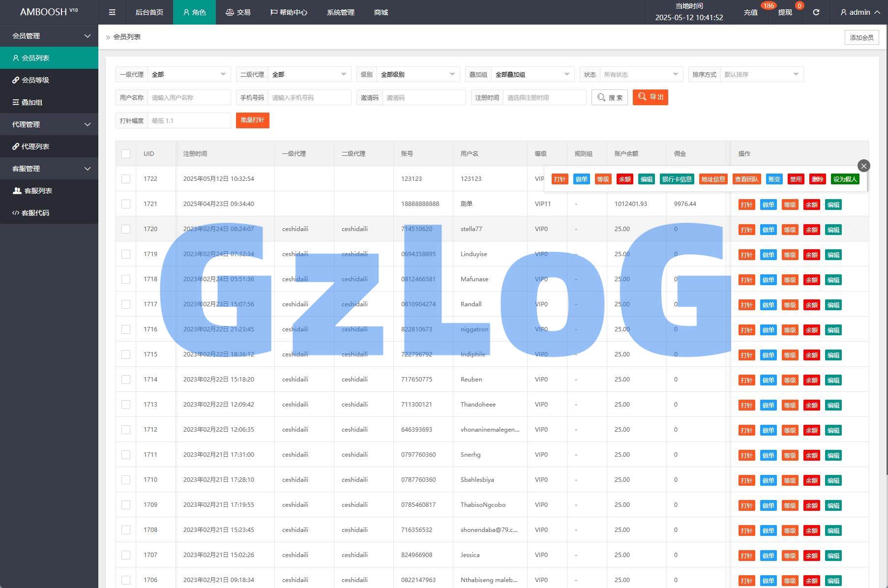Open the 一级代理 dropdown

coord(189,74)
